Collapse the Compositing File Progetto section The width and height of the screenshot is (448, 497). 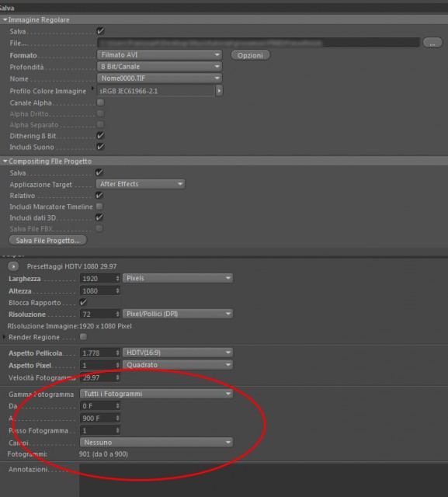coord(5,162)
